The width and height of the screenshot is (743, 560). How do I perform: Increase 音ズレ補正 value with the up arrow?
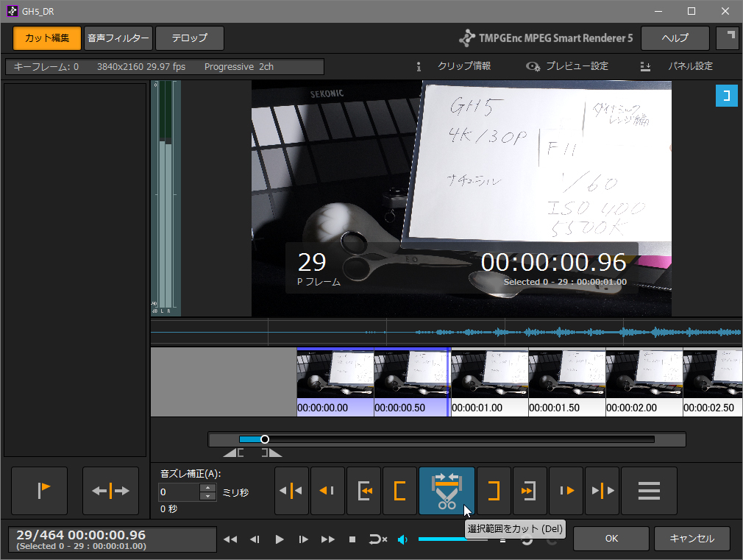tap(207, 487)
